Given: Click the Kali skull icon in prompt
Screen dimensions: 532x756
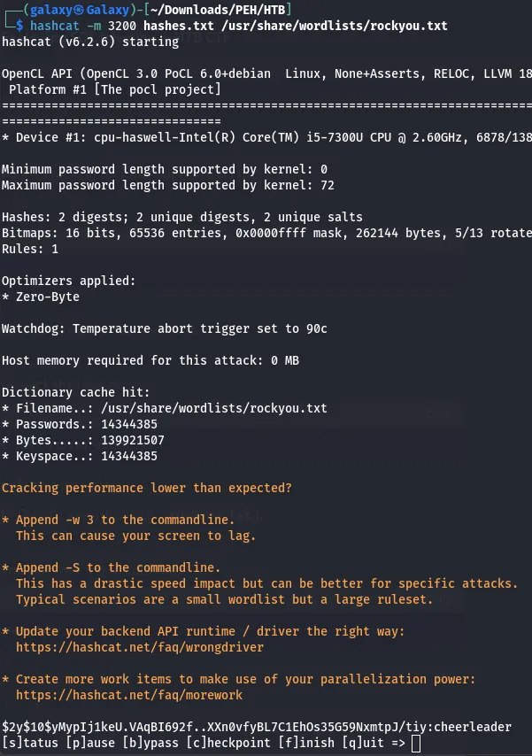Looking at the screenshot, I should click(80, 10).
